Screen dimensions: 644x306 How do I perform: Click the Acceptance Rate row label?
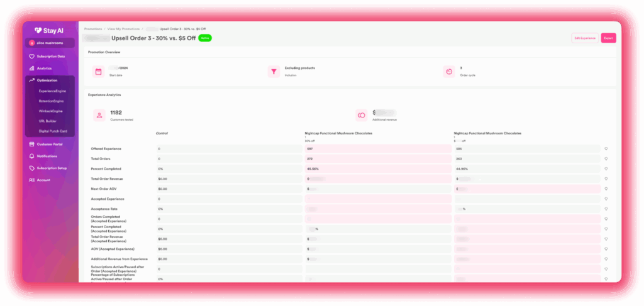103,209
